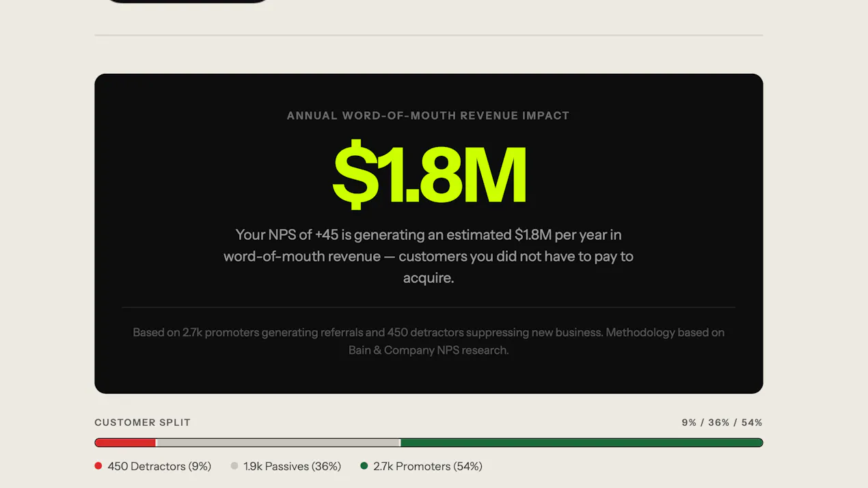The height and width of the screenshot is (488, 868).
Task: Click the gray passives bar segment
Action: point(278,443)
